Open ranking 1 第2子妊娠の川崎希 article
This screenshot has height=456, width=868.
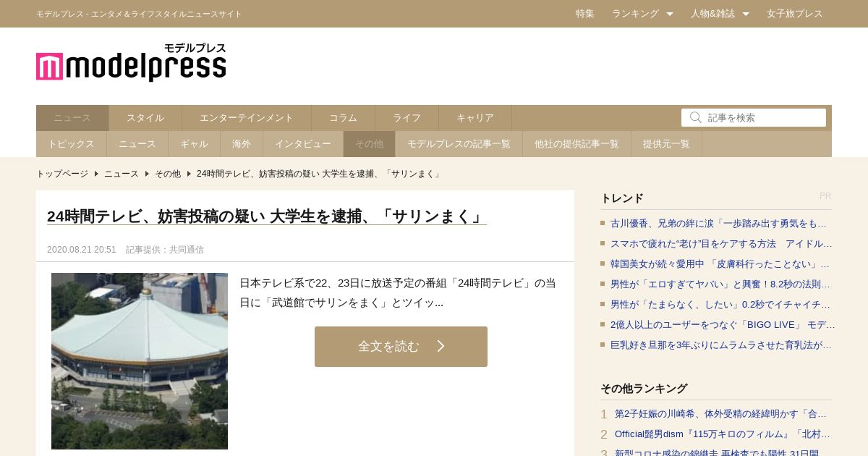720,414
